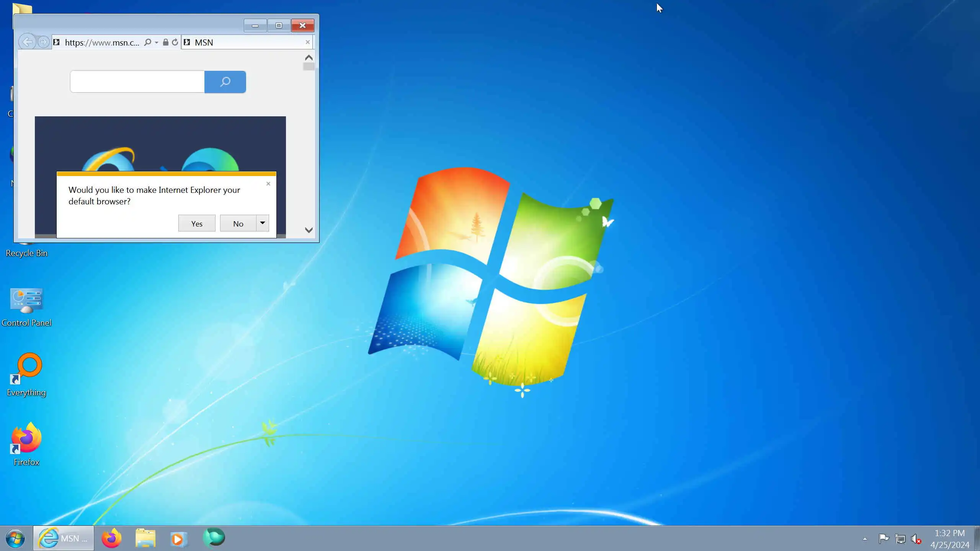
Task: Expand the No button dropdown arrow
Action: (x=263, y=223)
